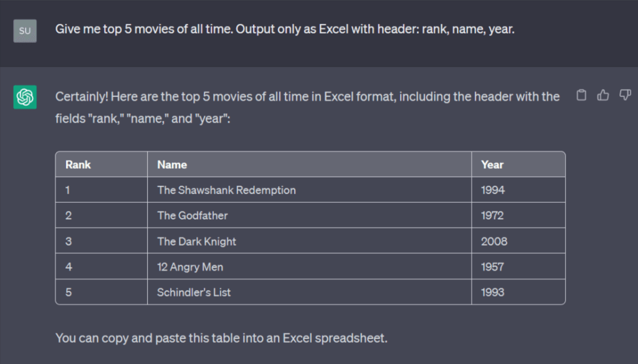Click the ChatGPT logo avatar
Image resolution: width=638 pixels, height=364 pixels.
pos(25,97)
